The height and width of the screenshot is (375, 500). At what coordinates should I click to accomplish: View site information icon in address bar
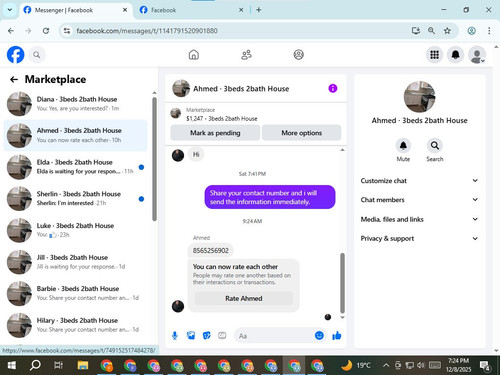(x=67, y=31)
